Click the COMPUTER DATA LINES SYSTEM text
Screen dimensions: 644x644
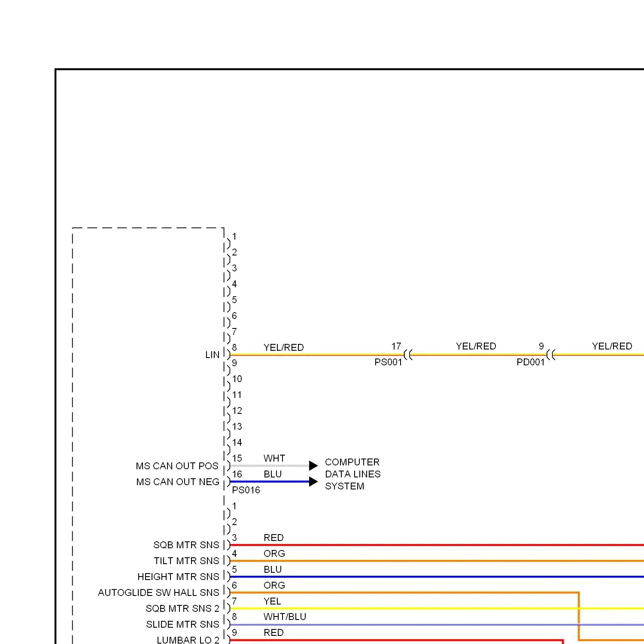[352, 474]
